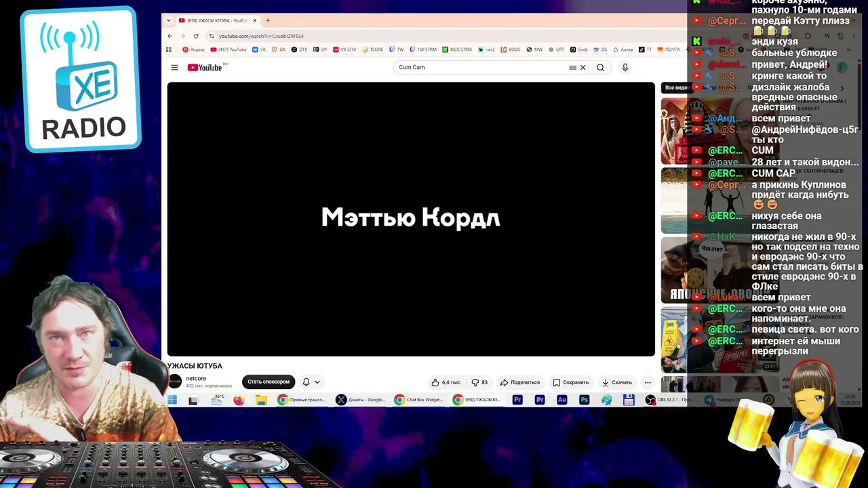Screen dimensions: 868x488
Task: Open Adobe Photoshop from the taskbar
Action: [584, 400]
